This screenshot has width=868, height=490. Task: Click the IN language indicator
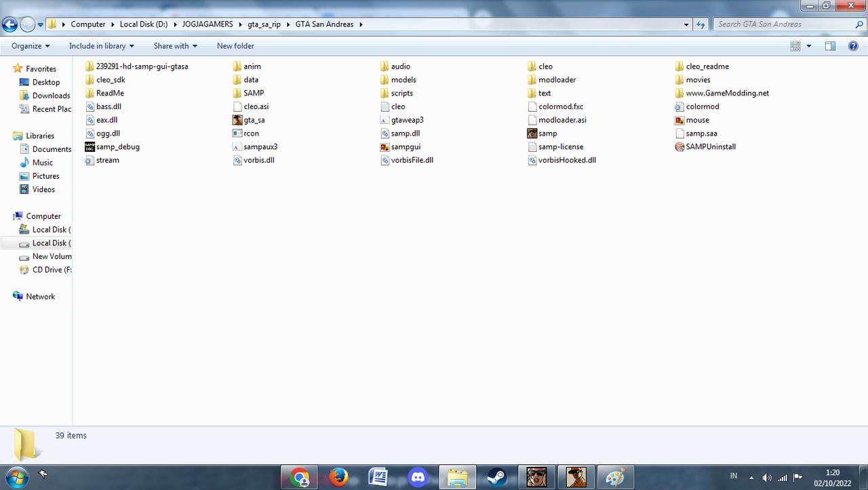click(734, 476)
